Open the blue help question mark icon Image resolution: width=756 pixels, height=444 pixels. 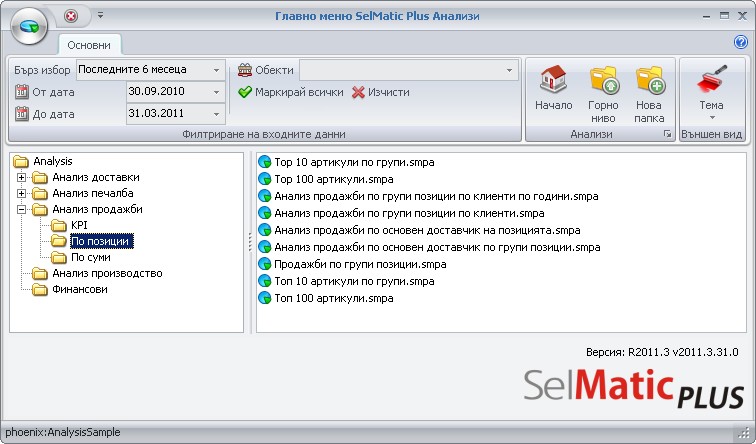click(x=741, y=42)
